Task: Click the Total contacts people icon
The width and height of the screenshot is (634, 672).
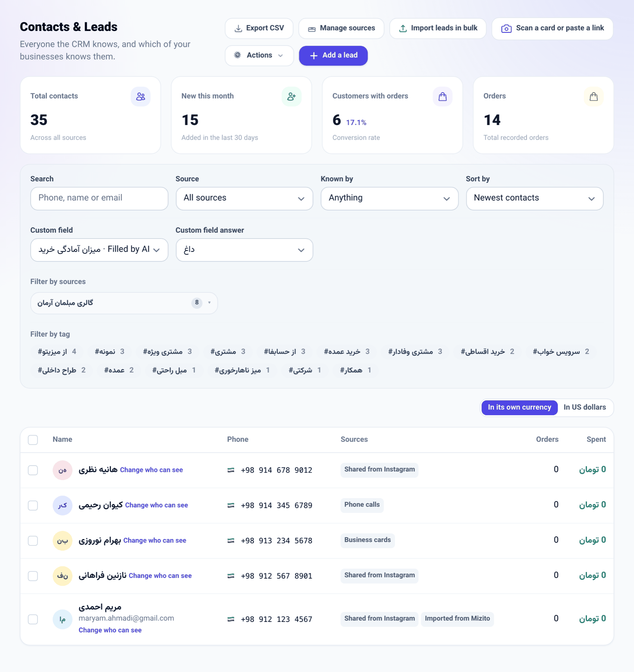Action: [x=140, y=97]
